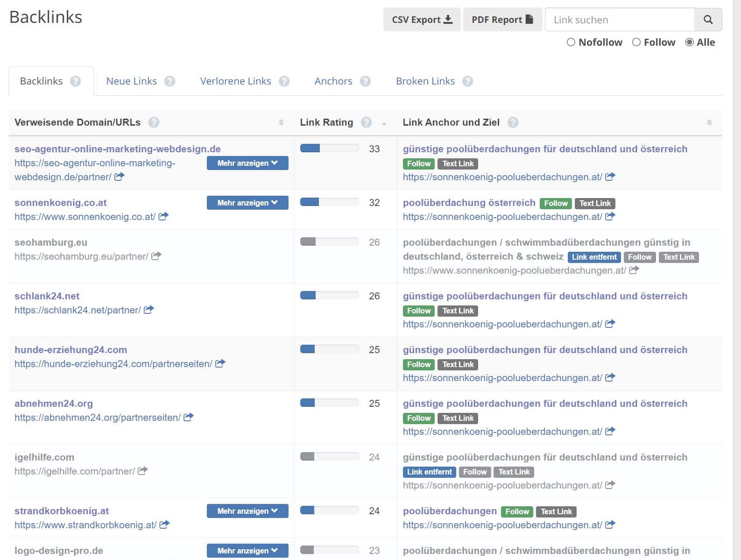The height and width of the screenshot is (560, 741).
Task: Open the seohamburg.eu domain link
Action: pos(51,242)
